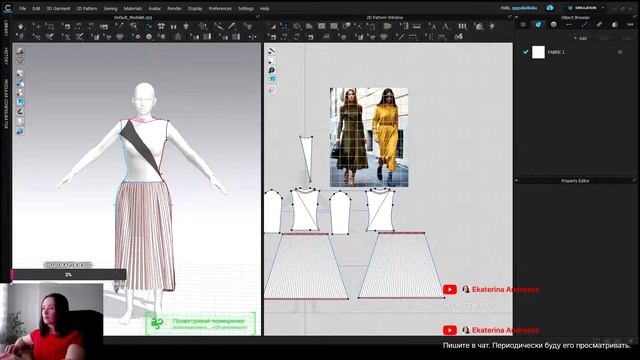Select the small letter A annotation tool
The height and width of the screenshot is (360, 640).
pos(433,27)
